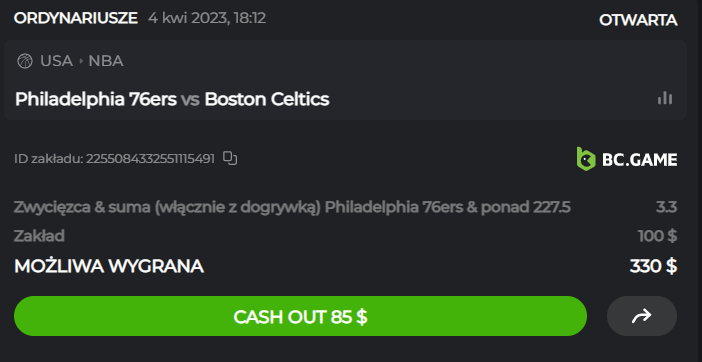The width and height of the screenshot is (702, 362).
Task: Click the bet ID number text
Action: (150, 159)
